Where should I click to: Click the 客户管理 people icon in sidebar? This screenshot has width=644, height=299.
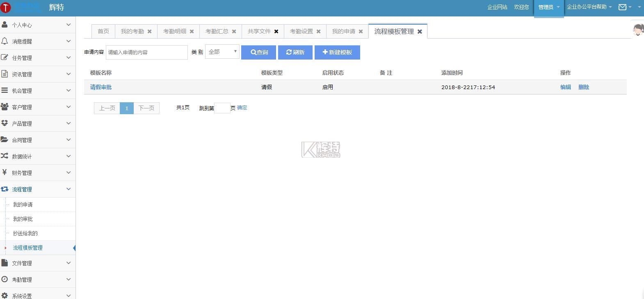click(5, 107)
